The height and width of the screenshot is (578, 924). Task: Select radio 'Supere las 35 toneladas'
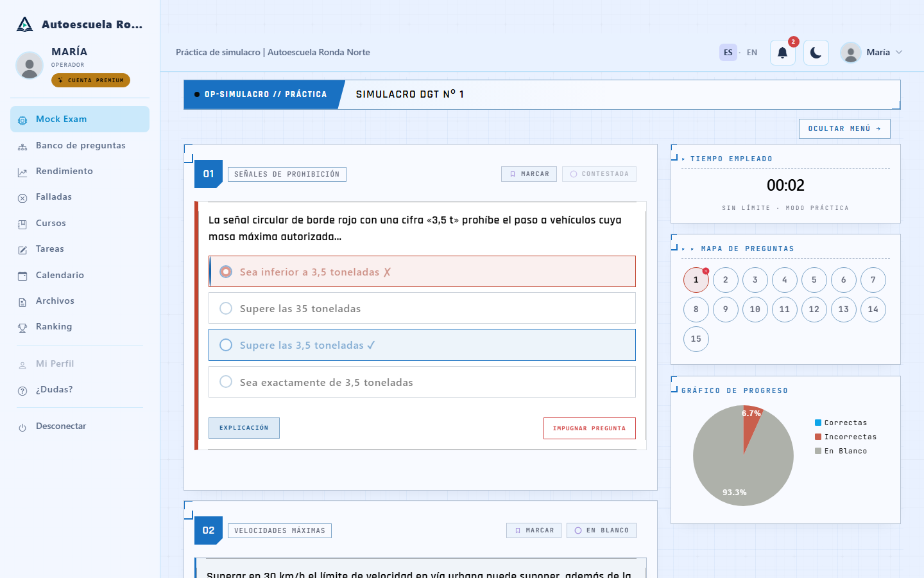click(226, 308)
